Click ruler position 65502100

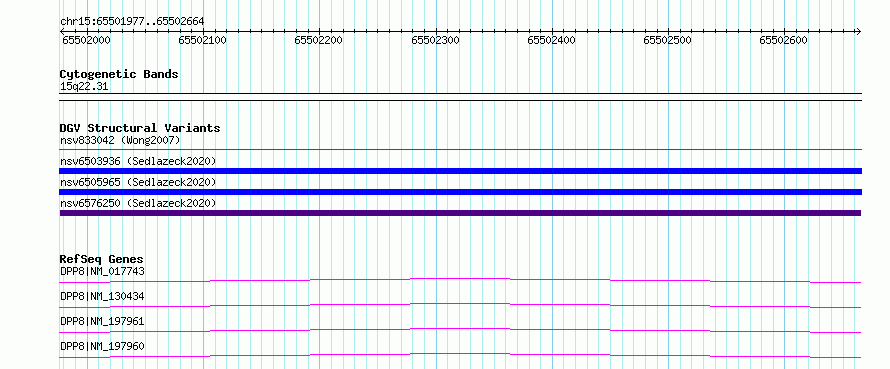(x=203, y=40)
